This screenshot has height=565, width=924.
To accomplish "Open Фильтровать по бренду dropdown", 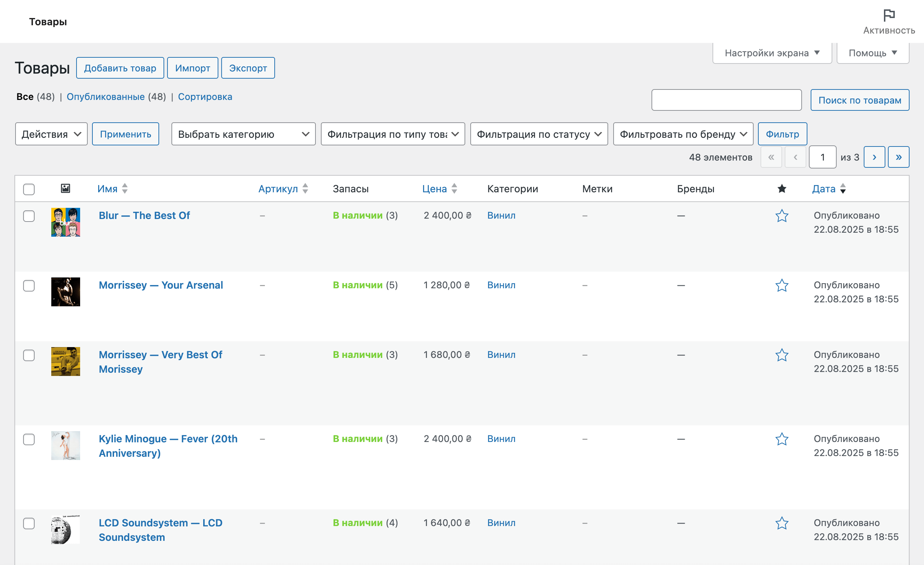I will tap(683, 134).
